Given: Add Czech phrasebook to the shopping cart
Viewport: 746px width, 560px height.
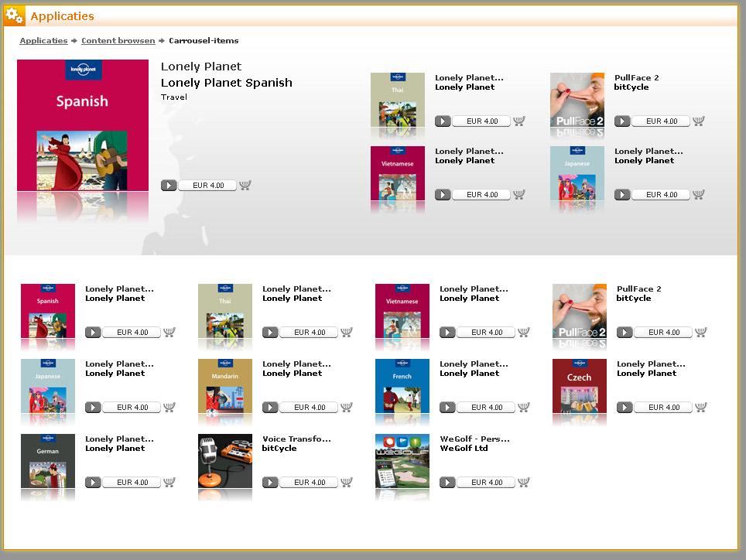Looking at the screenshot, I should (701, 407).
